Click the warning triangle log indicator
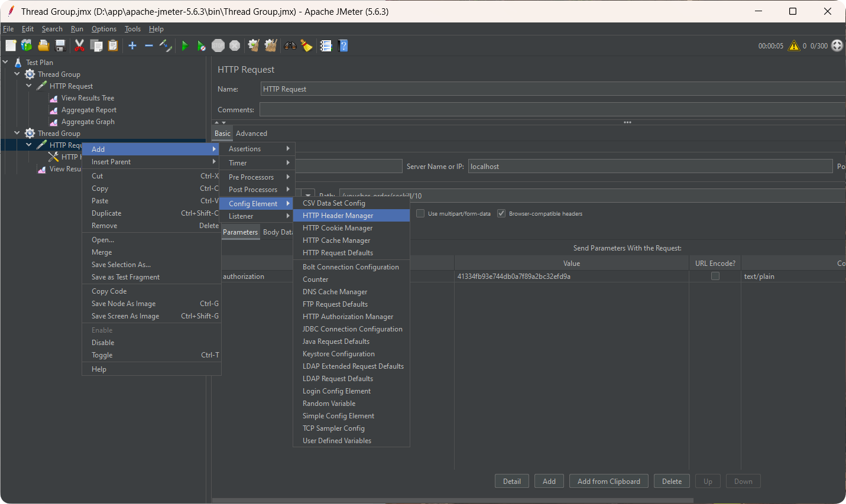This screenshot has height=504, width=846. [x=794, y=45]
